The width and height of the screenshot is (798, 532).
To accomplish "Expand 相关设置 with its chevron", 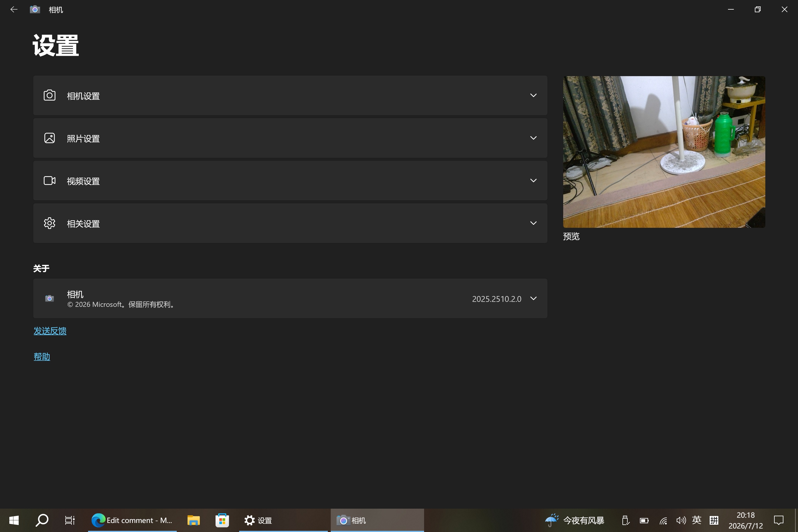I will [533, 223].
